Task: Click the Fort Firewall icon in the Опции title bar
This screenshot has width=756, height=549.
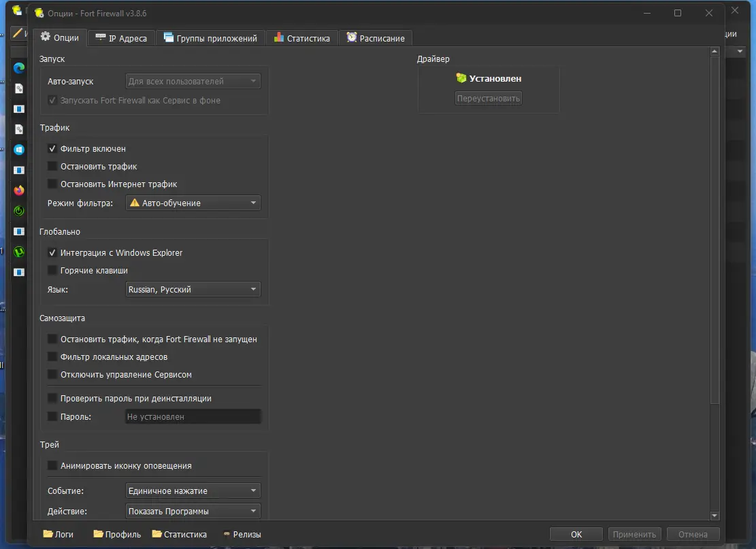Action: 39,13
